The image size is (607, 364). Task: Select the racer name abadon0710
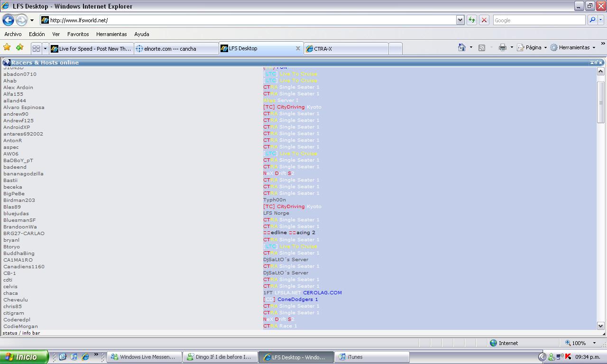(x=20, y=74)
